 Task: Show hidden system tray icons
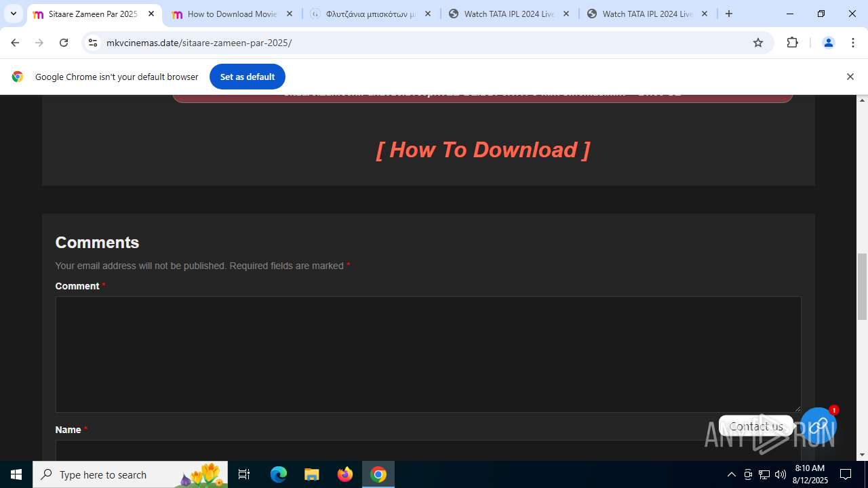pos(731,474)
